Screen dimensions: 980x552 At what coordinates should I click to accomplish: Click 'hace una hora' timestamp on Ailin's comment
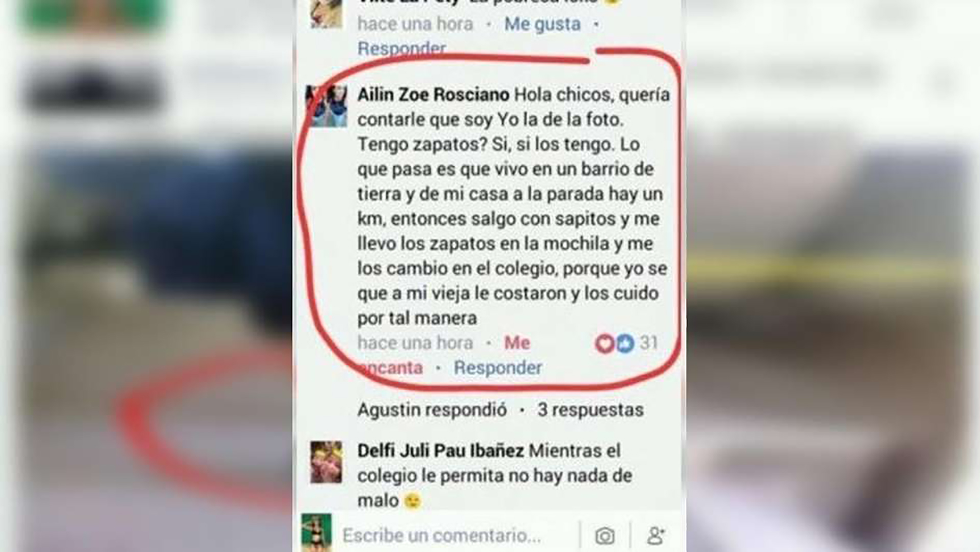point(415,343)
